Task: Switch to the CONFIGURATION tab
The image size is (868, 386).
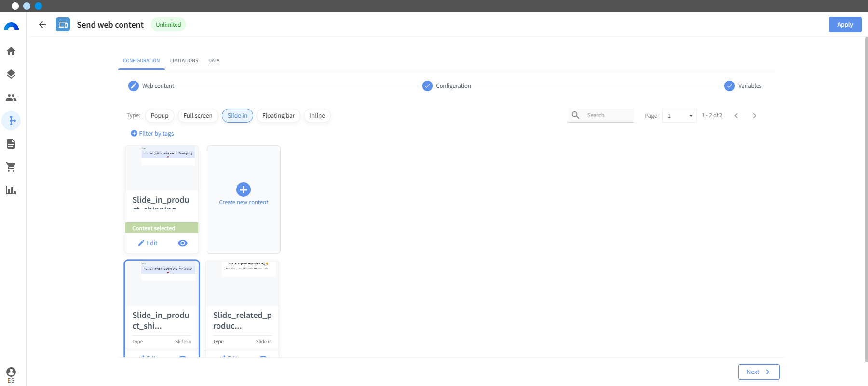Action: [141, 61]
